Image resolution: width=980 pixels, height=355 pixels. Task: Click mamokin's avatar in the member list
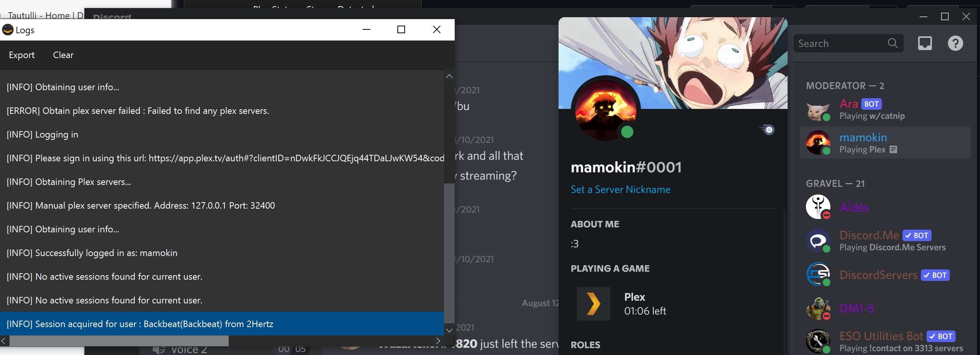tap(818, 143)
